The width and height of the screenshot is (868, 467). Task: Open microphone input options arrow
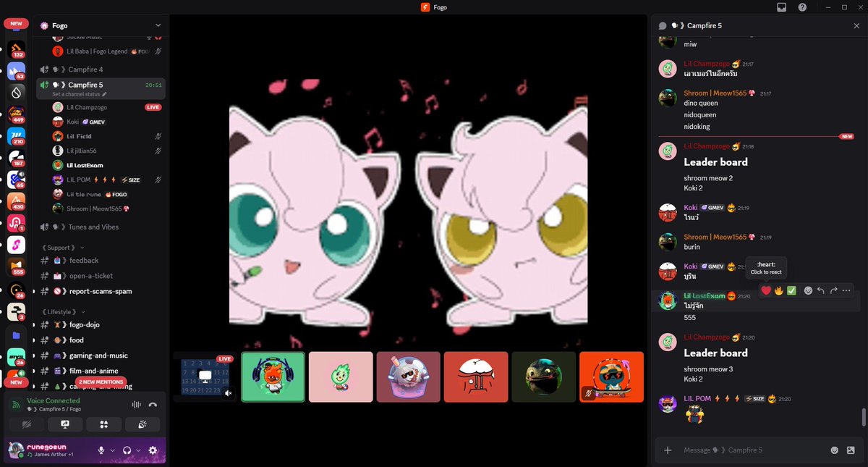point(113,450)
